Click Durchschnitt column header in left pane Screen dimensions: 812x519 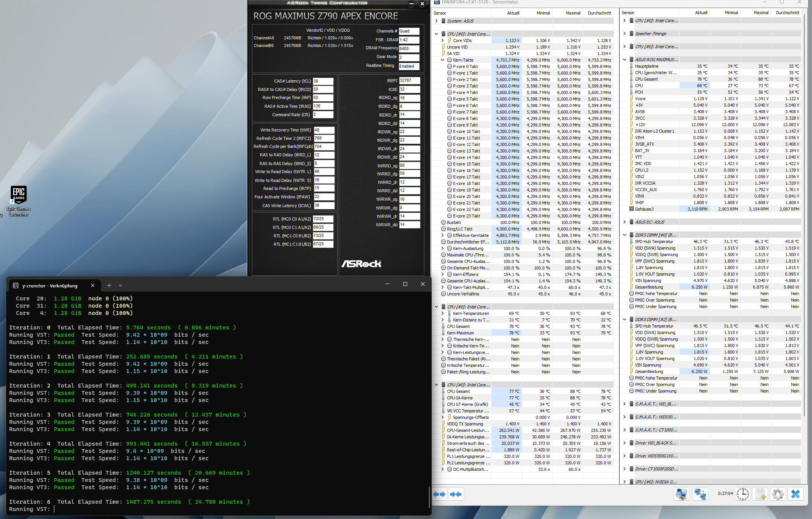coord(599,13)
